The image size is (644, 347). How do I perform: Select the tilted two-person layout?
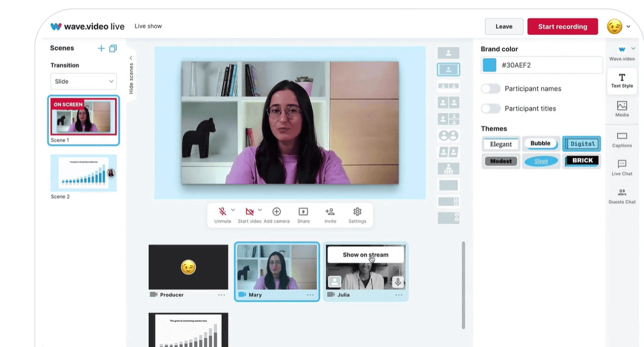pyautogui.click(x=448, y=152)
